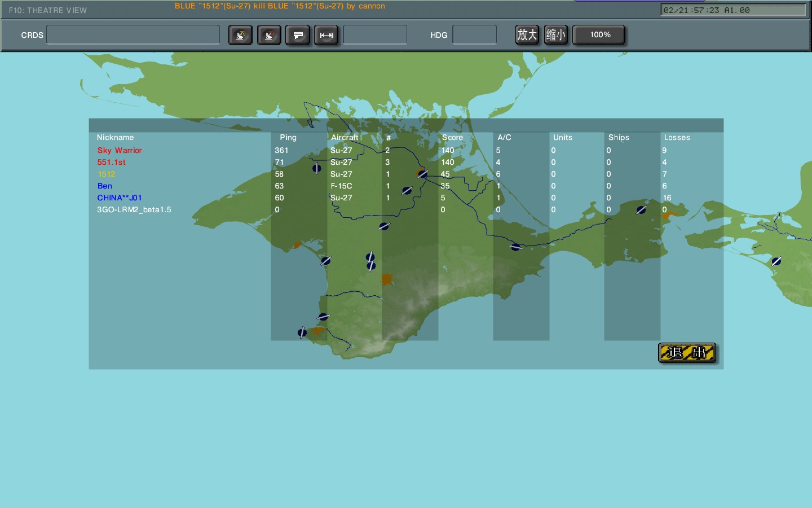Click the orange city marker near Simferopol
Screen dimensions: 812x508
386,279
